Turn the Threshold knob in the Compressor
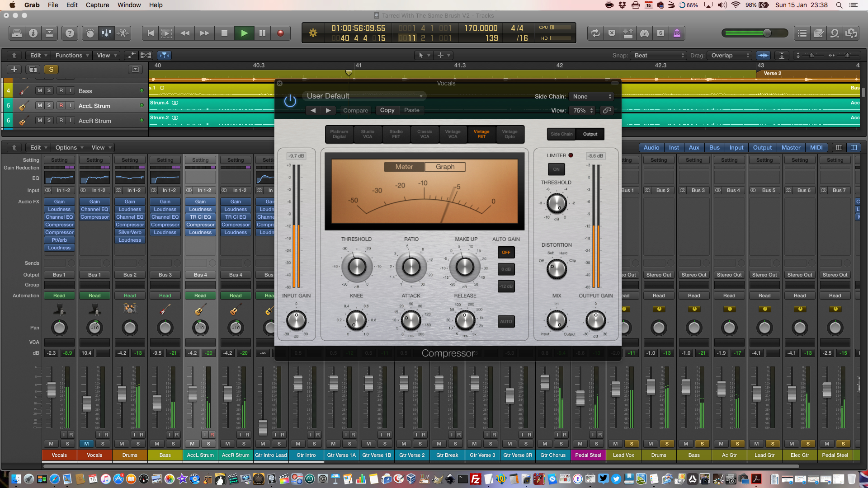Viewport: 868px width, 488px height. (356, 267)
